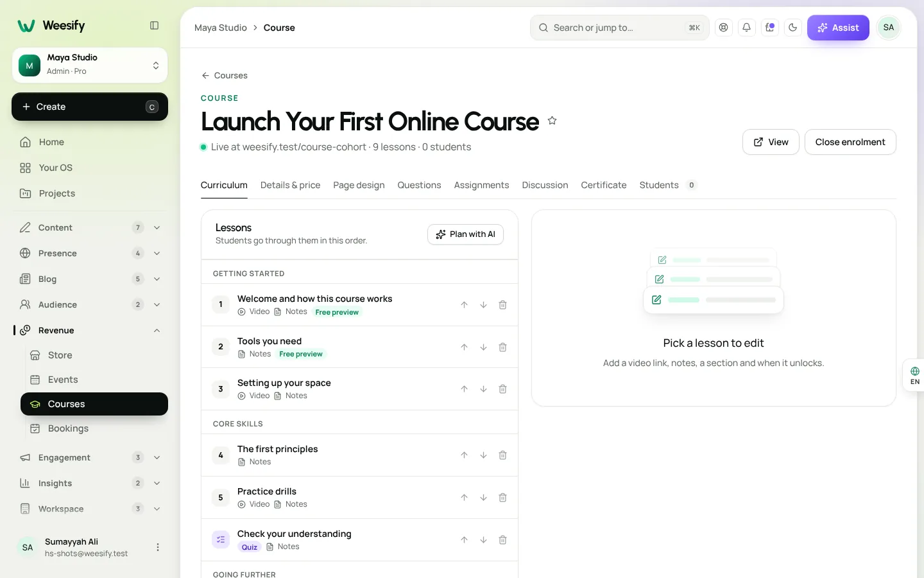Move 'Practice drills' lesson down
This screenshot has height=578, width=924.
(483, 498)
